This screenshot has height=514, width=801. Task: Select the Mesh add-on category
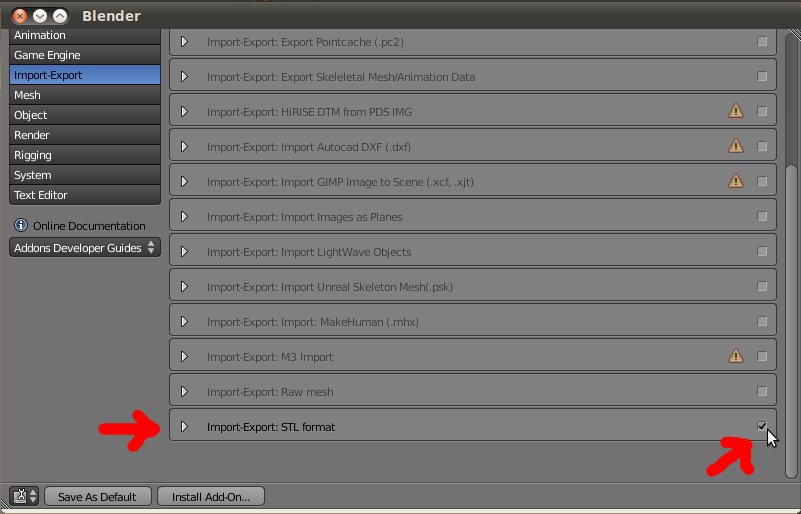[x=84, y=95]
